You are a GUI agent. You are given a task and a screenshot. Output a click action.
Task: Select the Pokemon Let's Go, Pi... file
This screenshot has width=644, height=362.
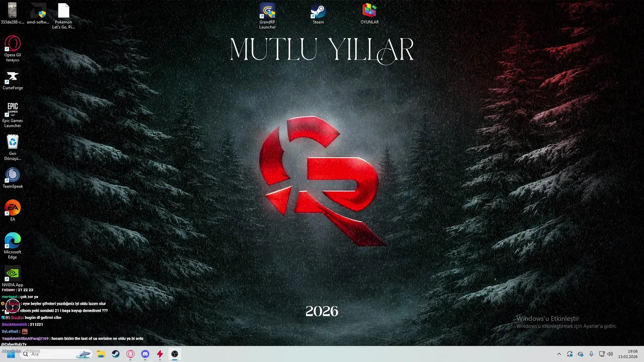click(63, 16)
